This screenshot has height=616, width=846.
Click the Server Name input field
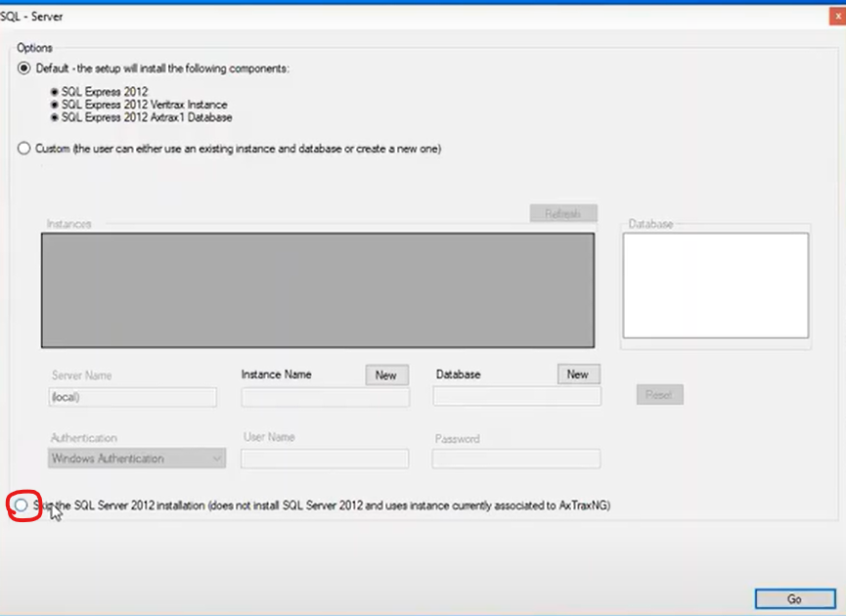pos(133,397)
